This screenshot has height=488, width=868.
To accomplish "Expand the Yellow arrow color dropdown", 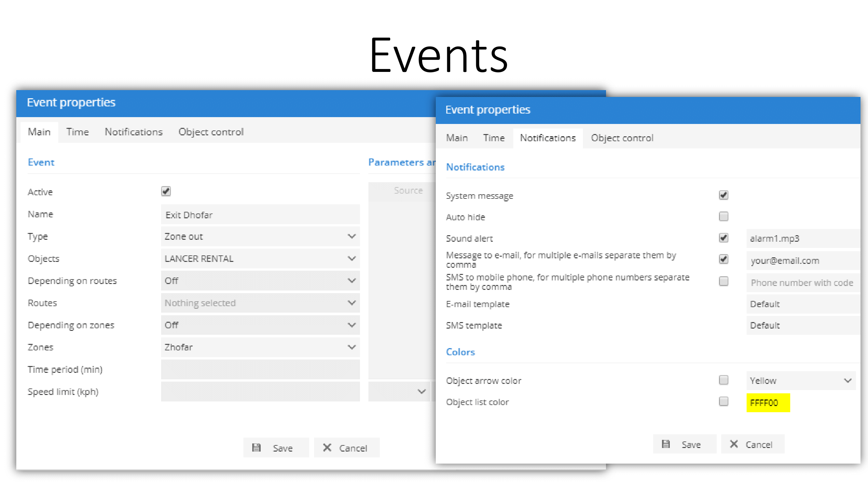I will coord(801,381).
